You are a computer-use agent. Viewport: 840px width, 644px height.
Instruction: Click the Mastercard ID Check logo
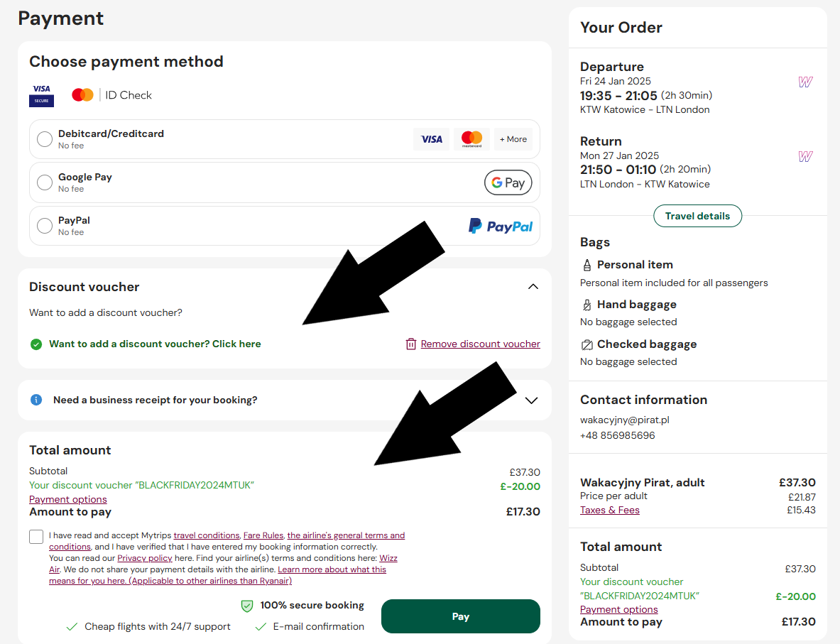click(112, 95)
